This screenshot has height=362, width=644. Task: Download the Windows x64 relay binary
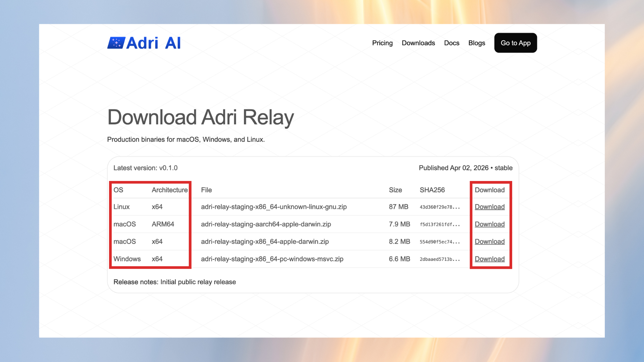(x=490, y=259)
